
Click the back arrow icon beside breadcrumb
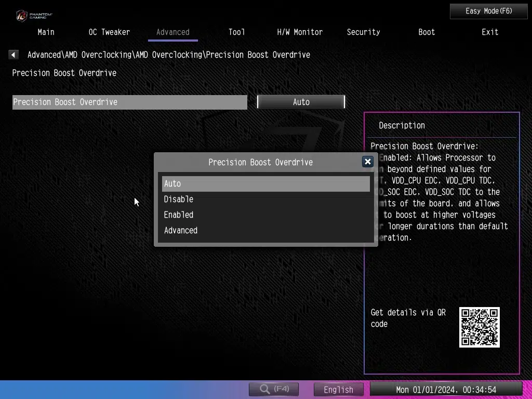click(14, 55)
